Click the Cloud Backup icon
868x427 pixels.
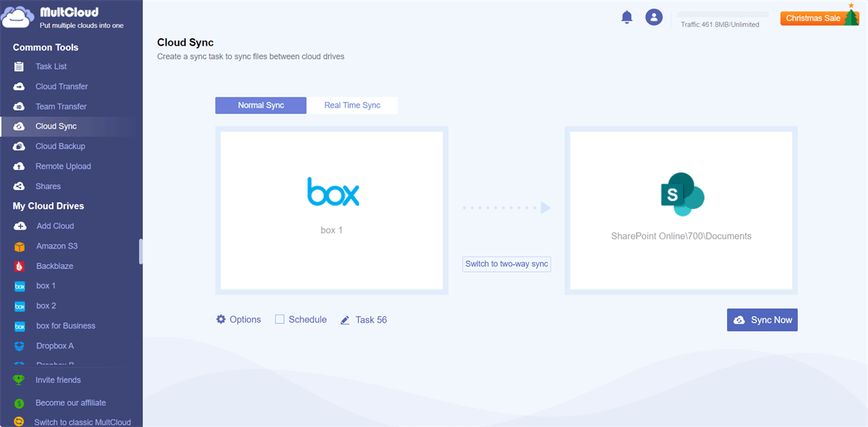(x=20, y=147)
